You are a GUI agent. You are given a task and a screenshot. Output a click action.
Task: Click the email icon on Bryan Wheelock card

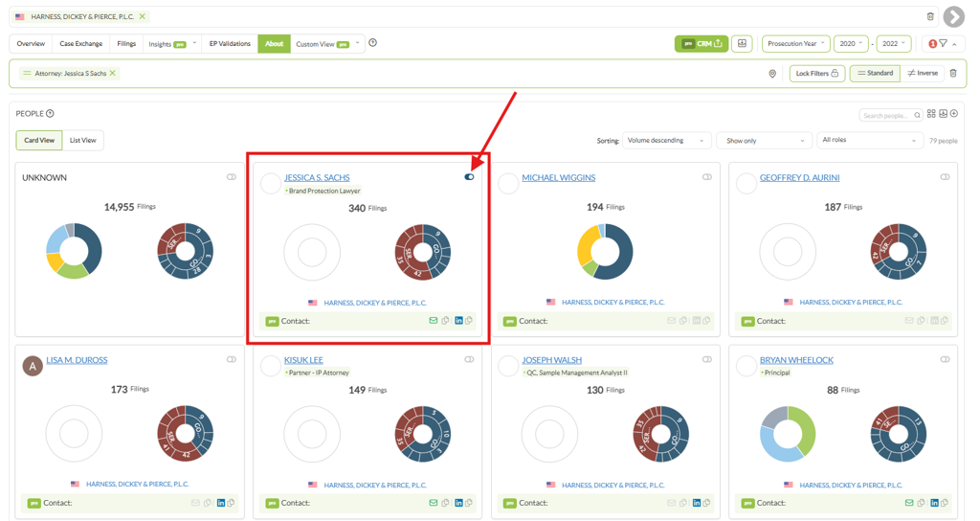coord(909,503)
